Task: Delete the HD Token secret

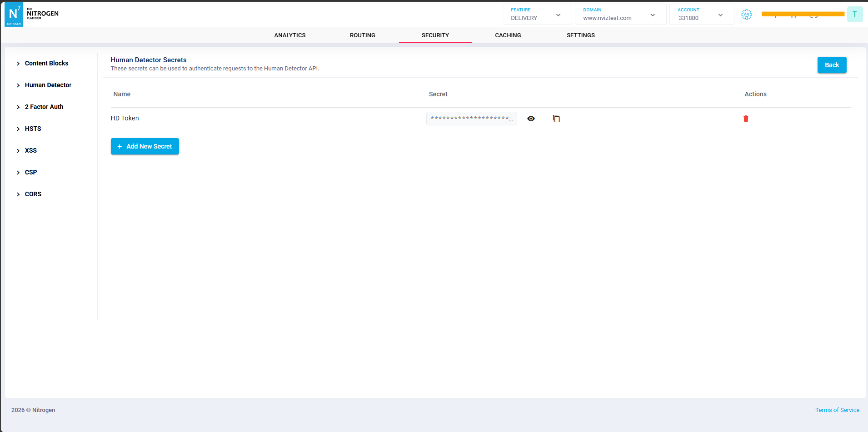Action: pyautogui.click(x=746, y=119)
